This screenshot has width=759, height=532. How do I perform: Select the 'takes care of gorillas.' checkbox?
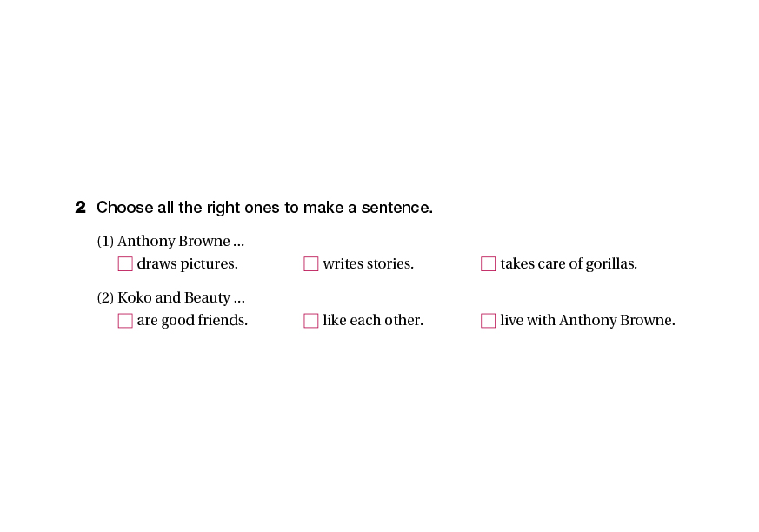coord(489,264)
